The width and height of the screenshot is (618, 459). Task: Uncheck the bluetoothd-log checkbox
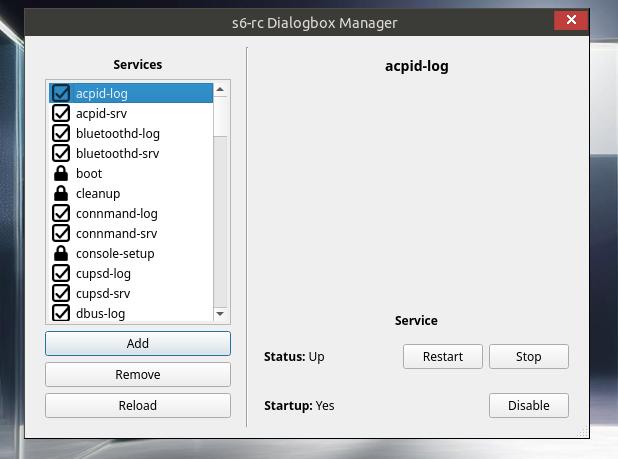61,134
